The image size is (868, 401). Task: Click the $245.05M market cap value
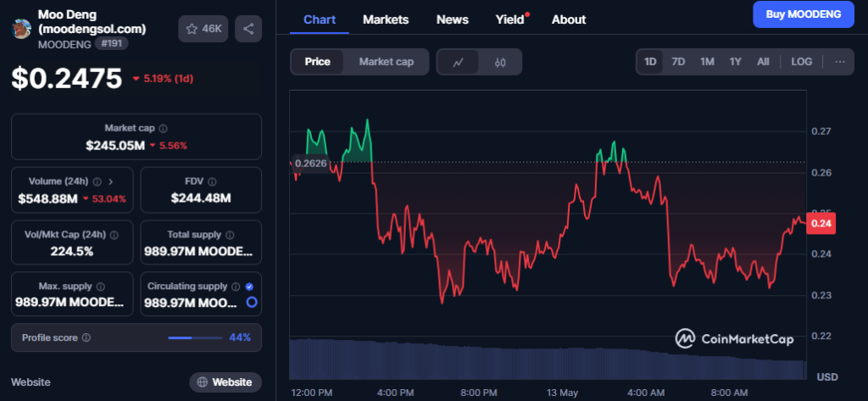click(x=115, y=146)
